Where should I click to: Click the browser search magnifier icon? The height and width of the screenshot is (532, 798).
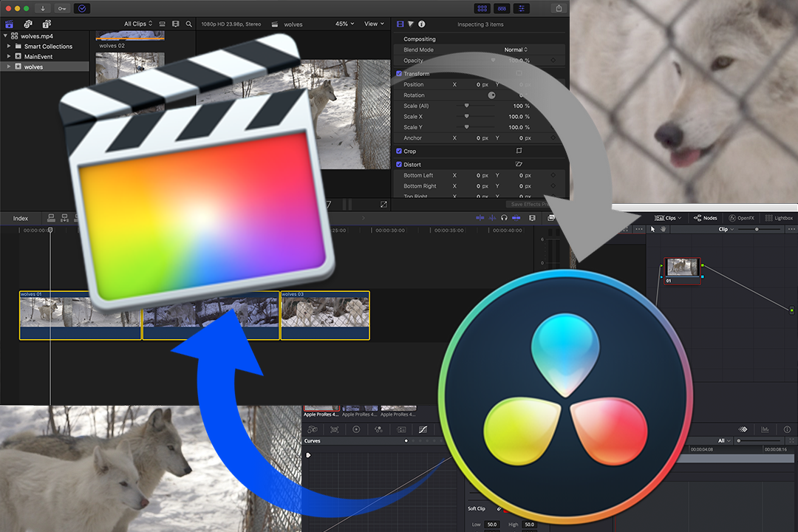[189, 24]
